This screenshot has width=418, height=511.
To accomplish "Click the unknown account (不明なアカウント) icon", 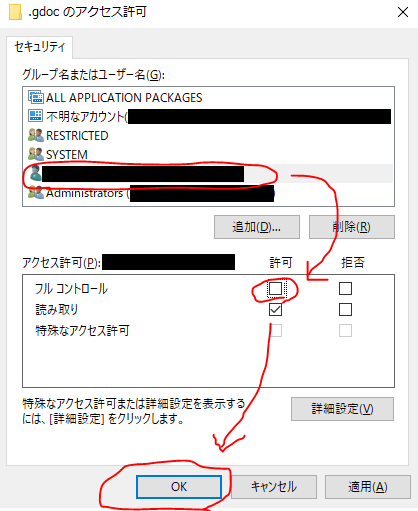I will [36, 116].
